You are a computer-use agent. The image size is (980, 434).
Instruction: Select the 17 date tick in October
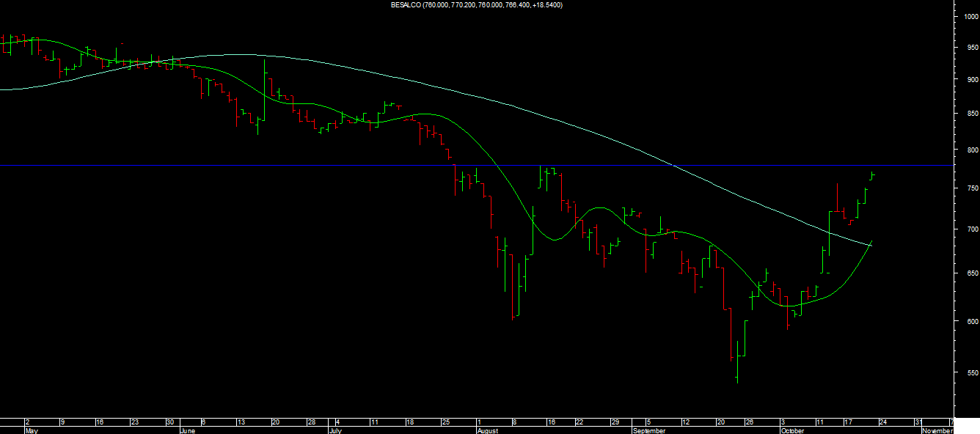click(x=848, y=422)
